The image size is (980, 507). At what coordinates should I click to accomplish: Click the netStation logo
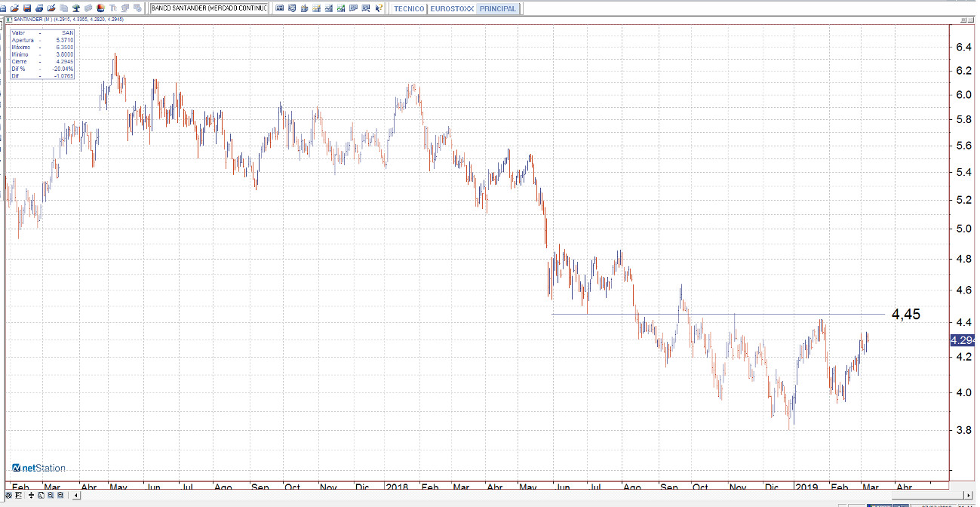pos(38,468)
